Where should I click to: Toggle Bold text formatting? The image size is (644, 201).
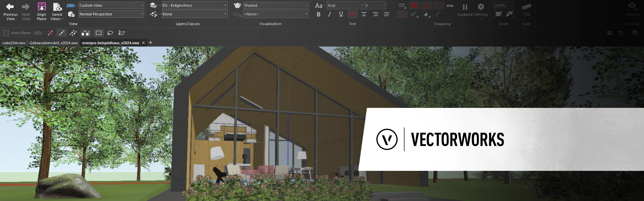(318, 14)
